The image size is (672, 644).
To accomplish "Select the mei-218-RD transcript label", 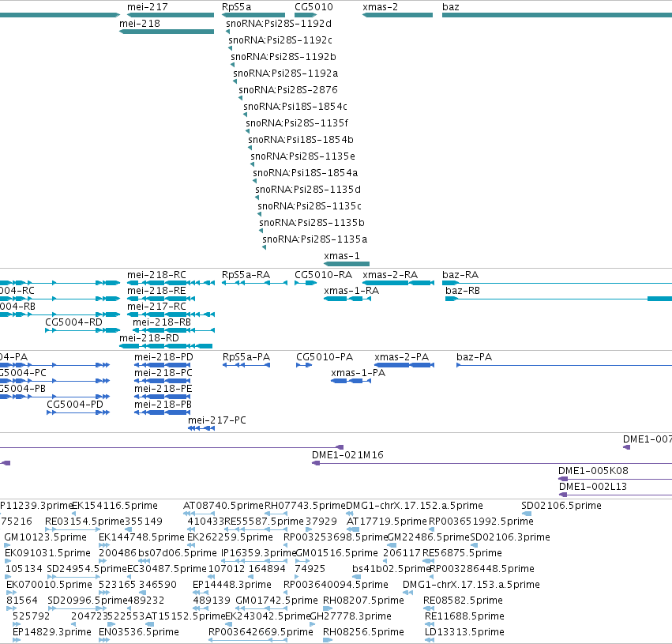I will [149, 338].
